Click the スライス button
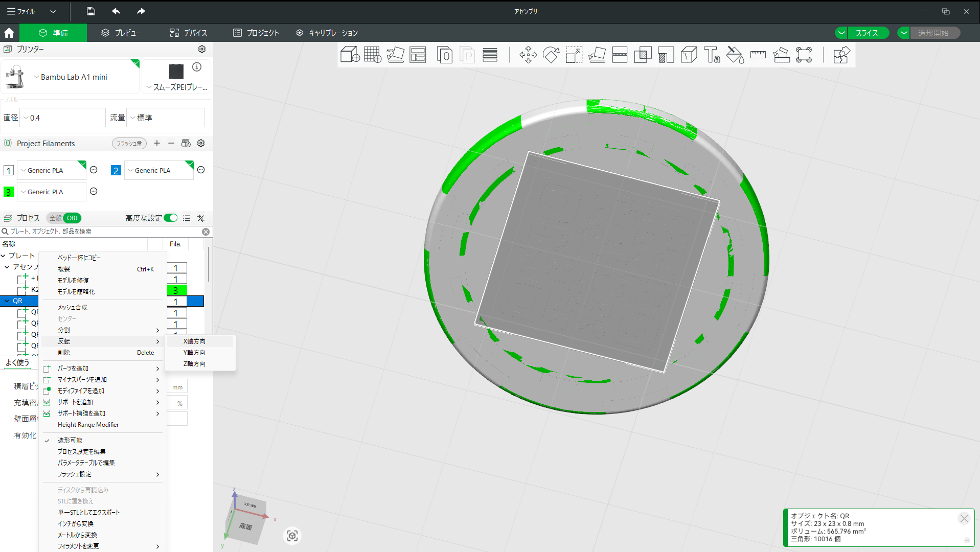 coord(868,33)
